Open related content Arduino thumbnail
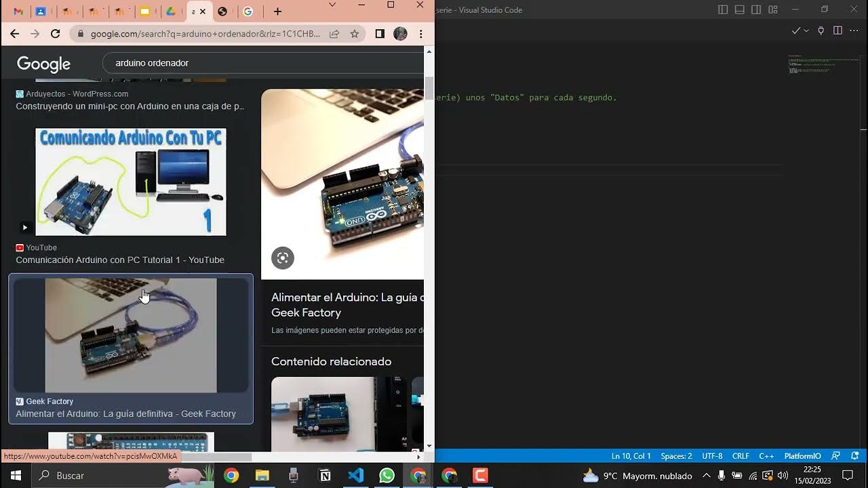 pos(323,414)
